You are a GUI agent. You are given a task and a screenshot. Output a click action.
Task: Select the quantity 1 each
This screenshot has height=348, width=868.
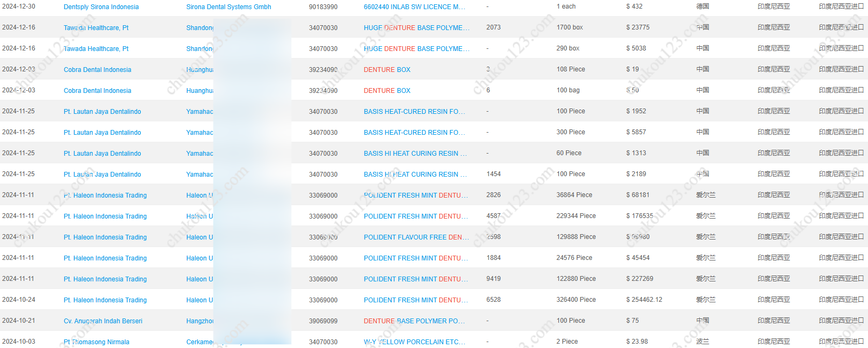click(566, 6)
